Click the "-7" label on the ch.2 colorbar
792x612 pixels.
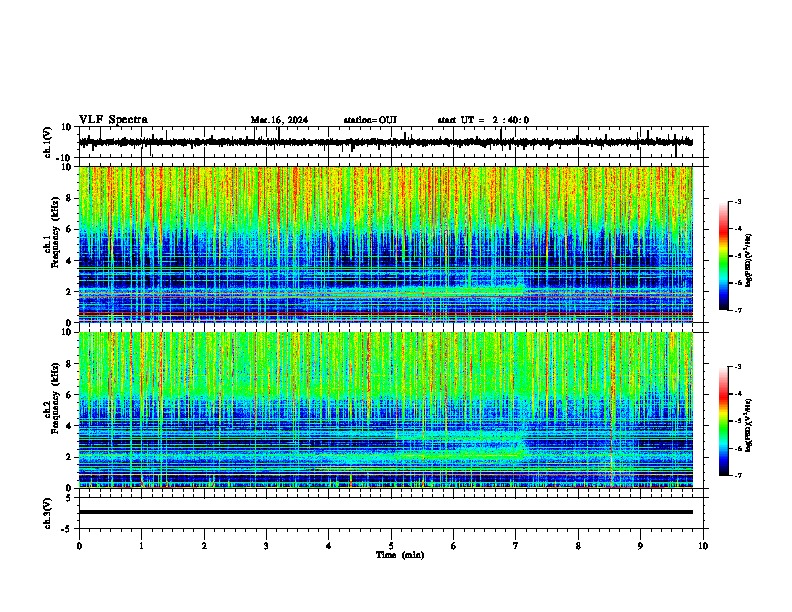click(737, 476)
